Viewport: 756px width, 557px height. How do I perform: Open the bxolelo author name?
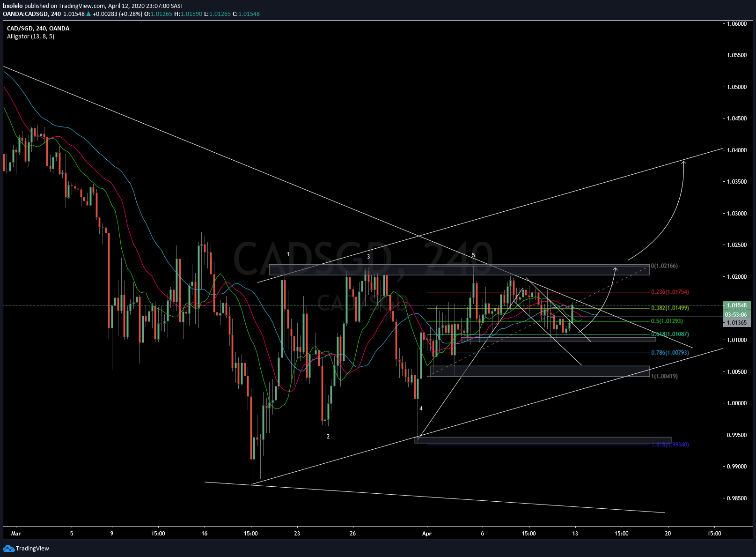click(x=13, y=6)
